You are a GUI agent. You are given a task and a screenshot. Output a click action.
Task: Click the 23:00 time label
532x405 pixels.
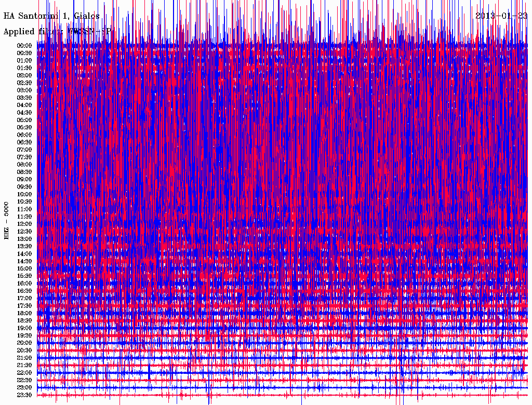coord(24,387)
